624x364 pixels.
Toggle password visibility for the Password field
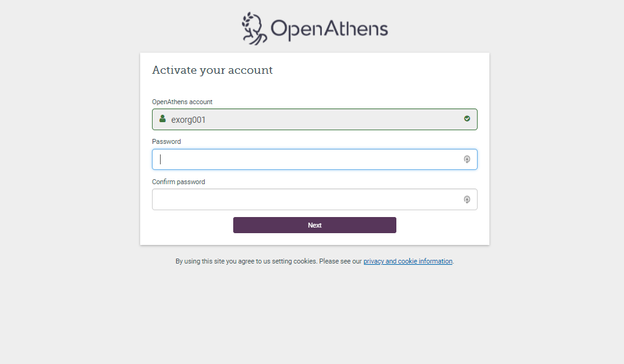click(466, 159)
